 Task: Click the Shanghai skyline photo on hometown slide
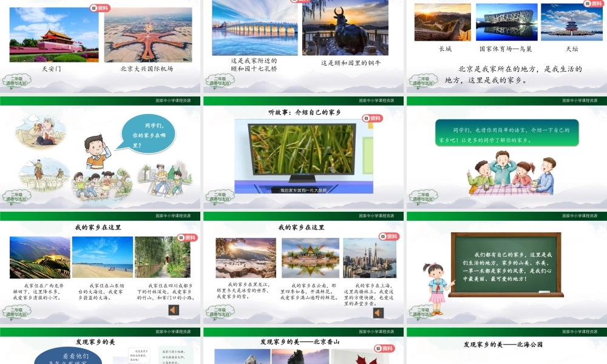[370, 258]
